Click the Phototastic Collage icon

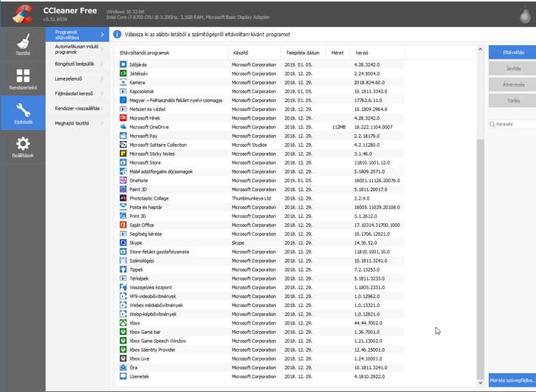pyautogui.click(x=123, y=198)
